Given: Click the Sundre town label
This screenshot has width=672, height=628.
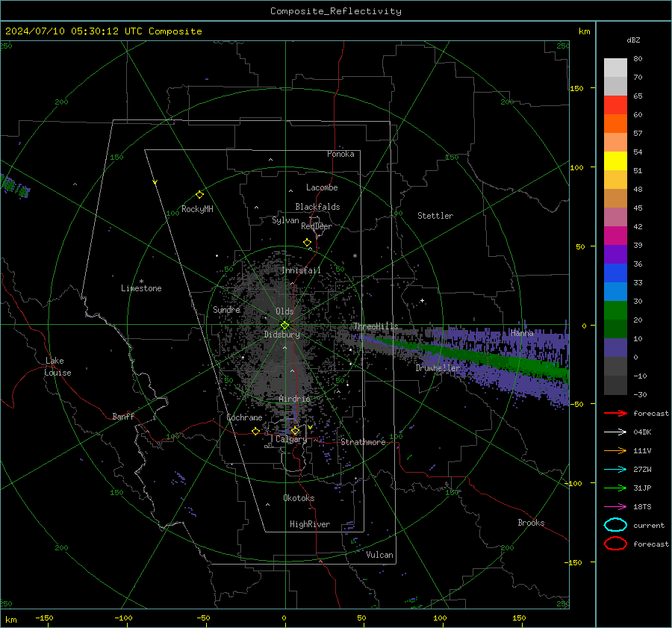Looking at the screenshot, I should 226,309.
